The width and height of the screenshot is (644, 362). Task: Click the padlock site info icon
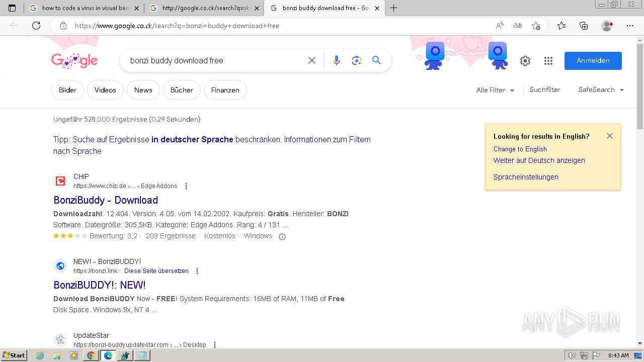click(x=63, y=26)
